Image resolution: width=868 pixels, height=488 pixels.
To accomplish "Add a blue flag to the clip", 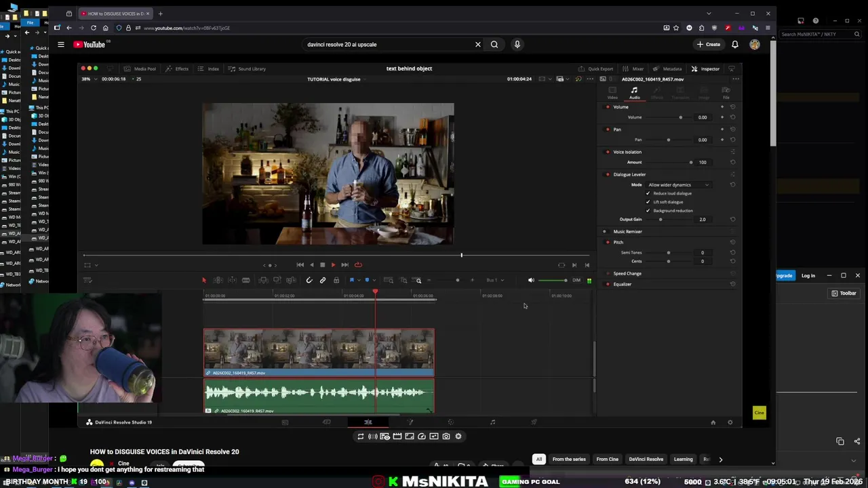I will (351, 280).
